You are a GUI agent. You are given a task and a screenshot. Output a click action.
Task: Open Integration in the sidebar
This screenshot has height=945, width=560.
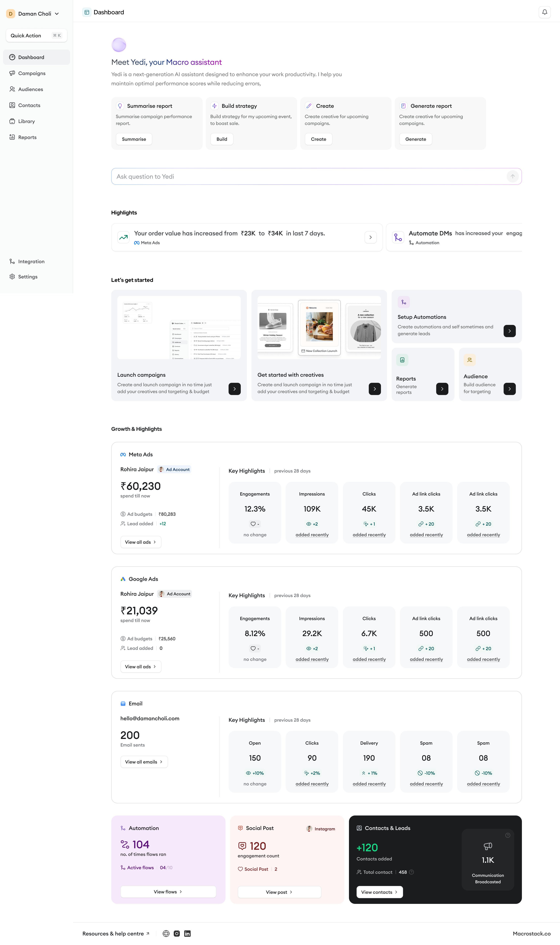pyautogui.click(x=37, y=261)
